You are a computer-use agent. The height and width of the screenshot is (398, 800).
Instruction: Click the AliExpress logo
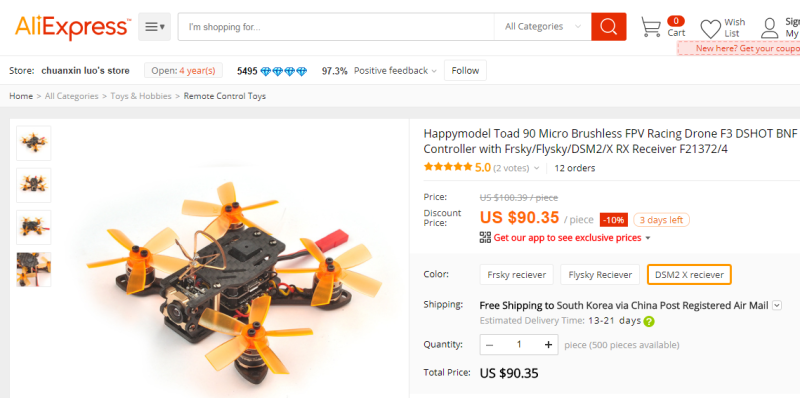point(73,27)
